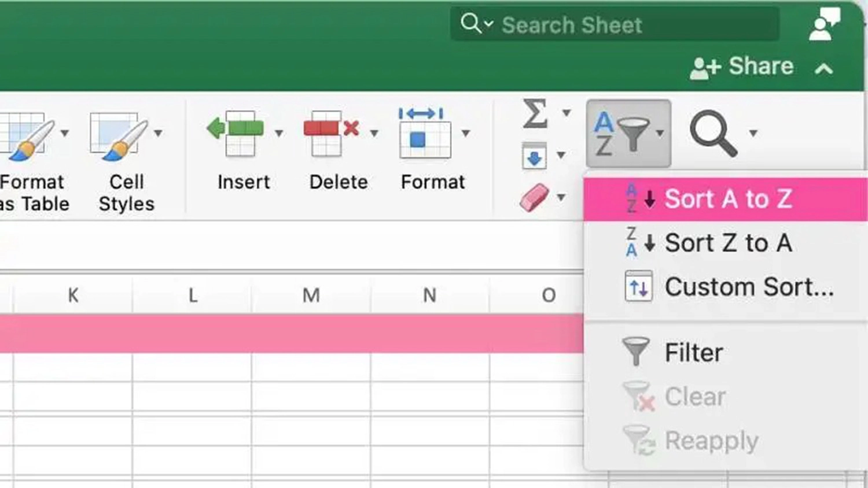
Task: Open the AutoSum dropdown arrow
Action: [x=567, y=113]
